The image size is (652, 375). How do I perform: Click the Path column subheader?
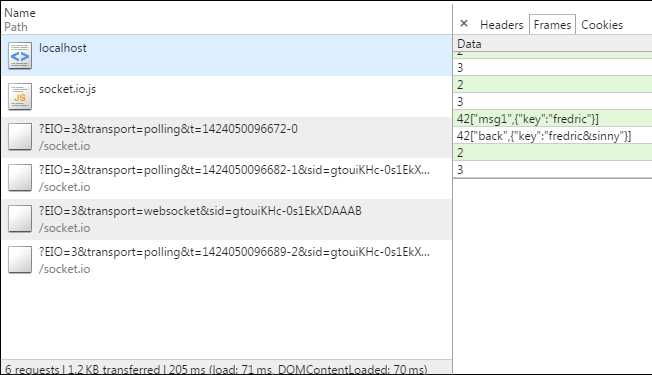coord(16,27)
